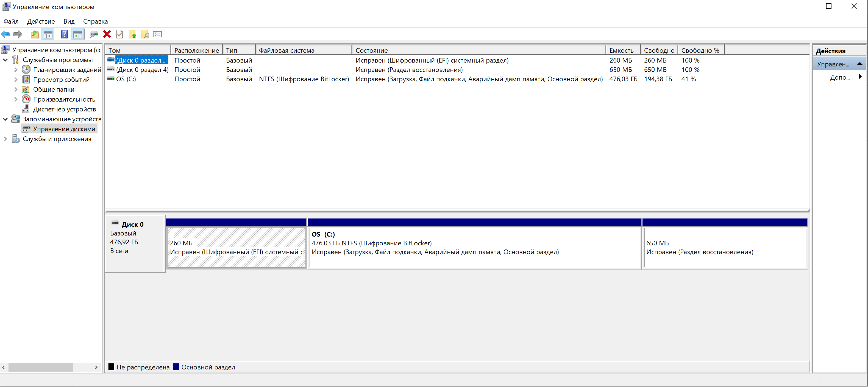Click the folder with green arrow icon
The width and height of the screenshot is (868, 387).
132,34
